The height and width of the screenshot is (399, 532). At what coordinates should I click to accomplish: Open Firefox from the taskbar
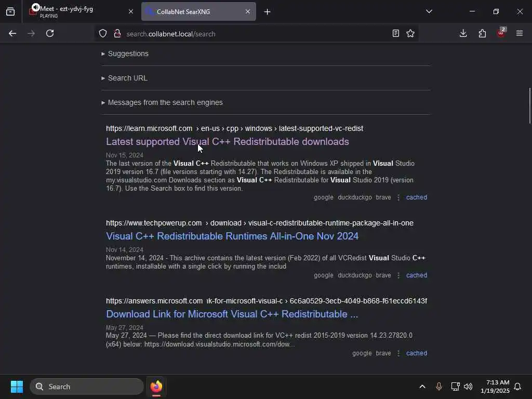[156, 387]
